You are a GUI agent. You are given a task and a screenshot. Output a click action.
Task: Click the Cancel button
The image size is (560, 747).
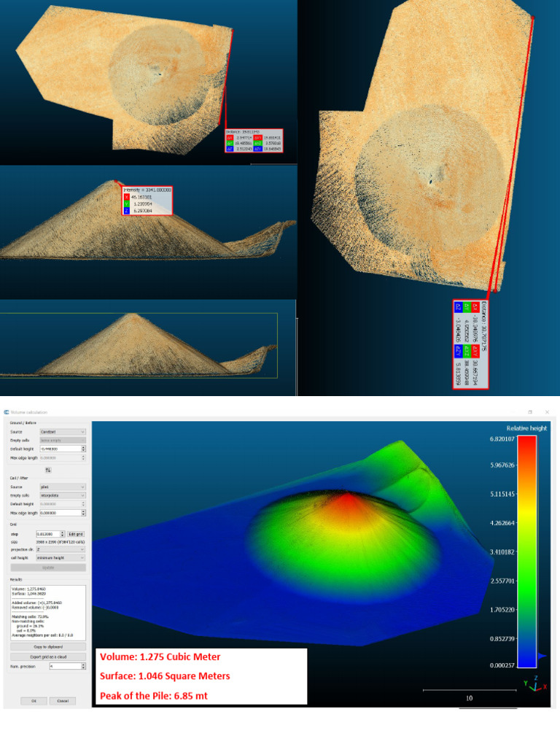click(x=63, y=701)
